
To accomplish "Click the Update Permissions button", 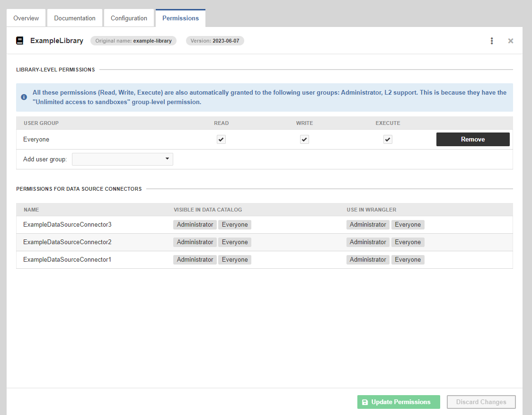I will point(399,402).
